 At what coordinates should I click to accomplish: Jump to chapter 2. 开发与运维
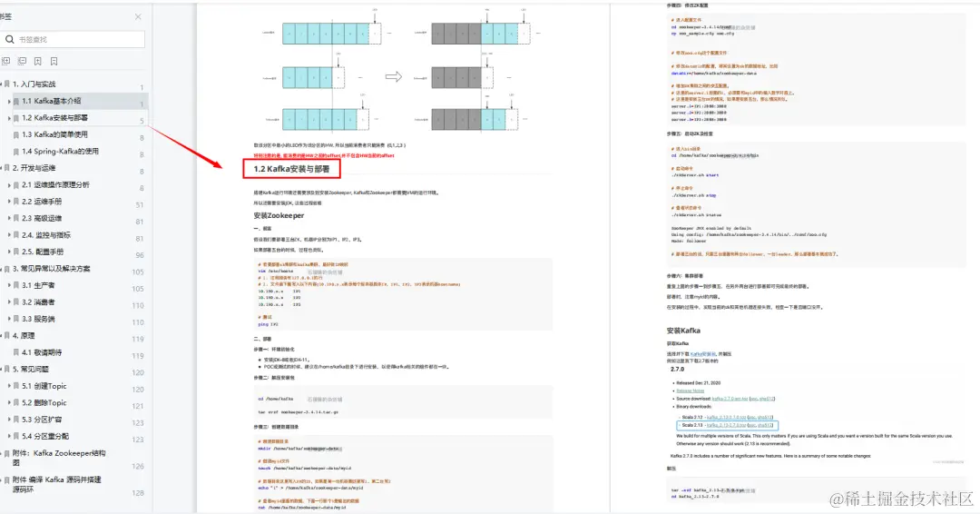coord(34,168)
